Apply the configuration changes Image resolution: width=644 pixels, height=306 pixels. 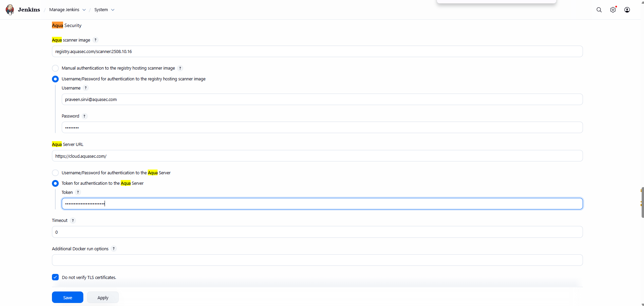click(x=103, y=297)
